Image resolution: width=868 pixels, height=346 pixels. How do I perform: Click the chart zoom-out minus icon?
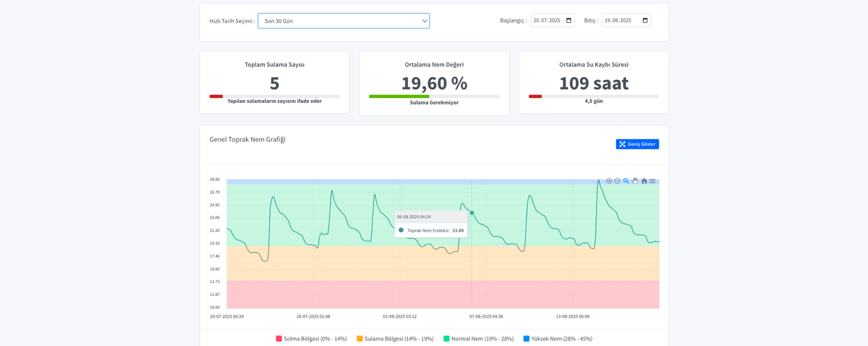pyautogui.click(x=617, y=181)
